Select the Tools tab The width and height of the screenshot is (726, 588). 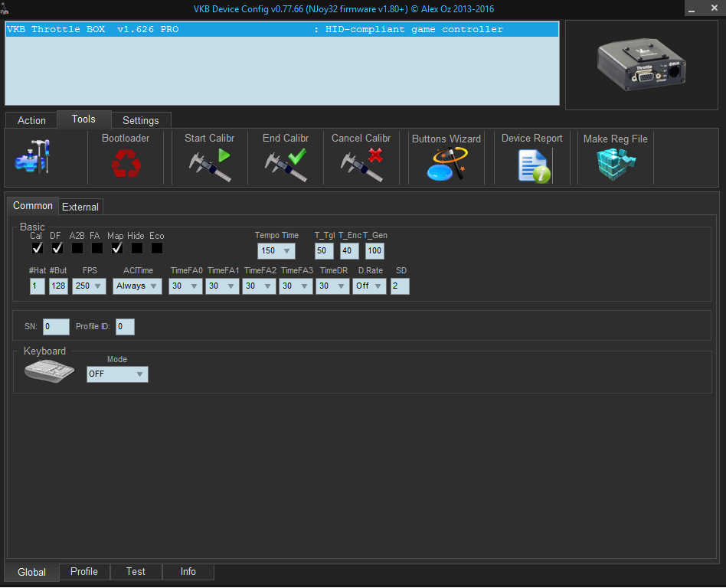(83, 119)
